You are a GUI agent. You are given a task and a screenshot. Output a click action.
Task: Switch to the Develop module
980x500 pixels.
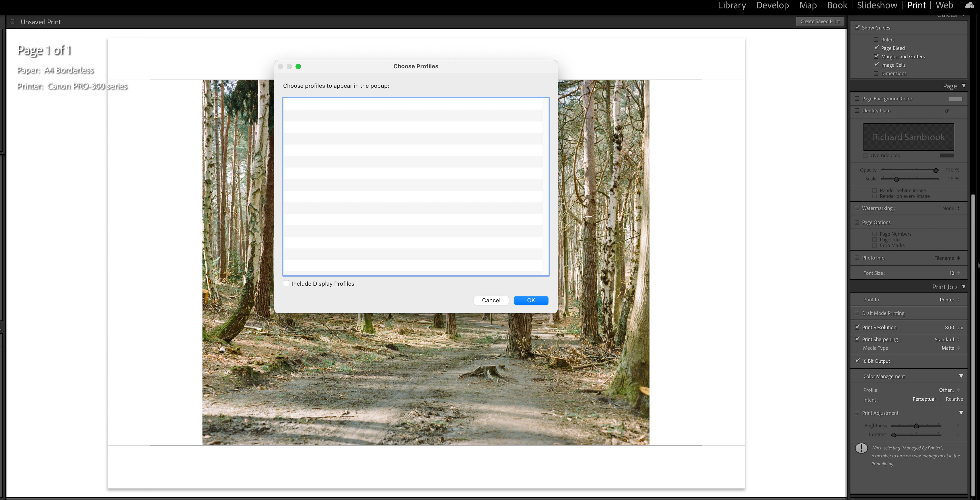(772, 5)
